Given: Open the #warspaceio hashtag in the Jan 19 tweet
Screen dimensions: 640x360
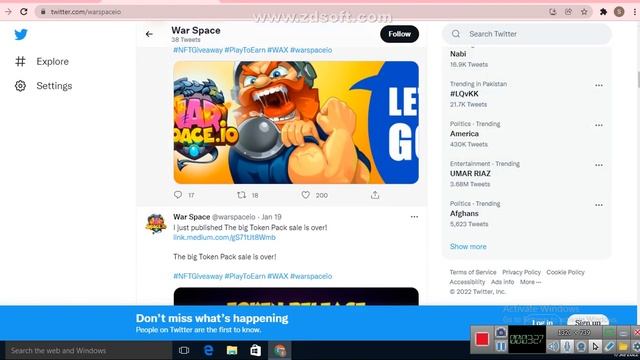Looking at the screenshot, I should coord(311,276).
